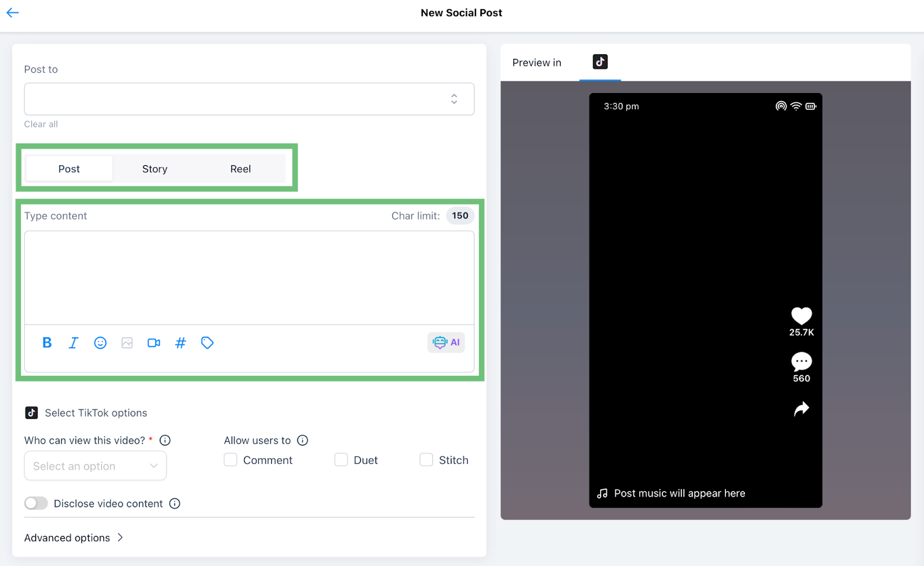924x566 pixels.
Task: Open the Who can view this video dropdown
Action: point(95,466)
